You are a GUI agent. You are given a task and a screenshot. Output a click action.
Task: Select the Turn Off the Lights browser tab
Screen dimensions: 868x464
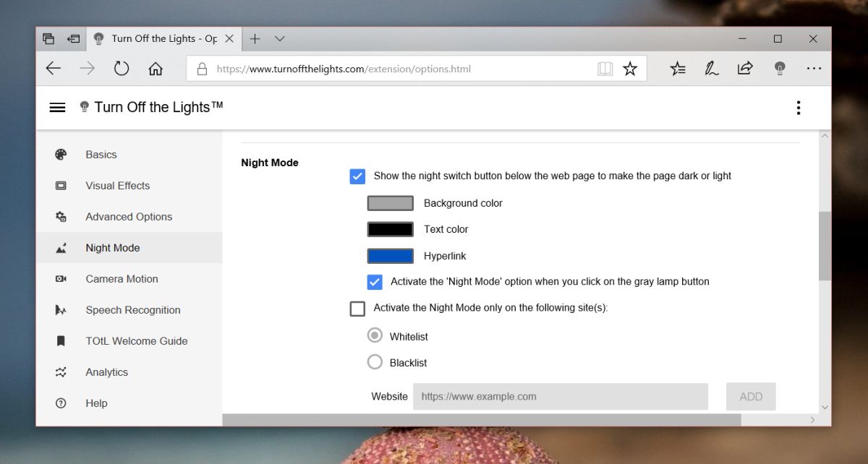pyautogui.click(x=164, y=38)
